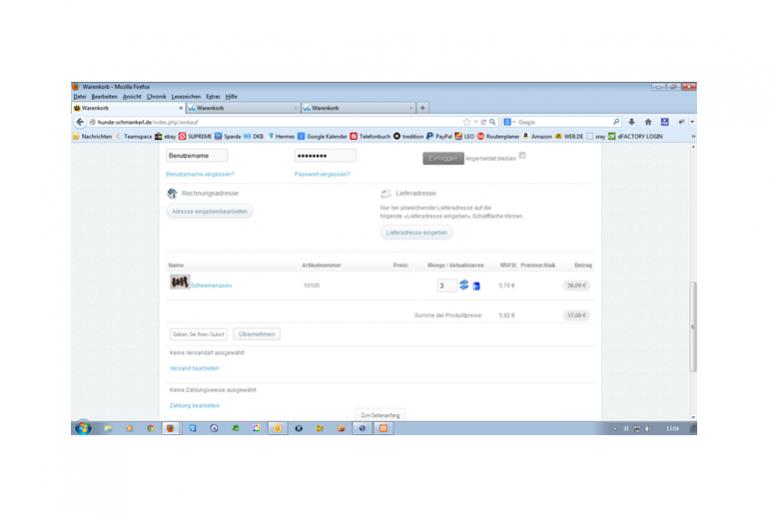Reload page using address bar refresh icon
This screenshot has width=769, height=519.
click(483, 122)
